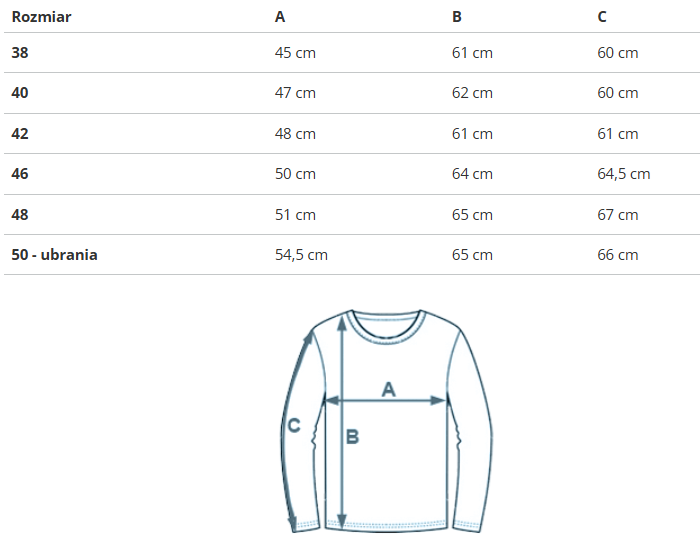Select the 50 - ubrania row label
700x548 pixels.
point(54,255)
